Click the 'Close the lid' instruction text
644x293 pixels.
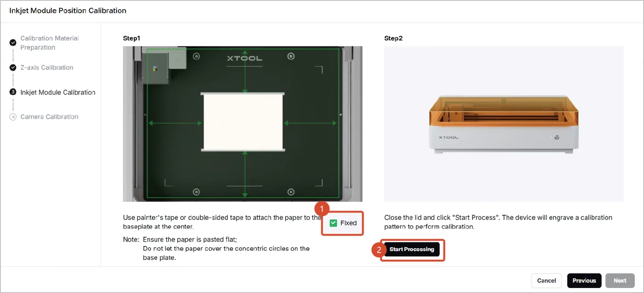tap(498, 222)
